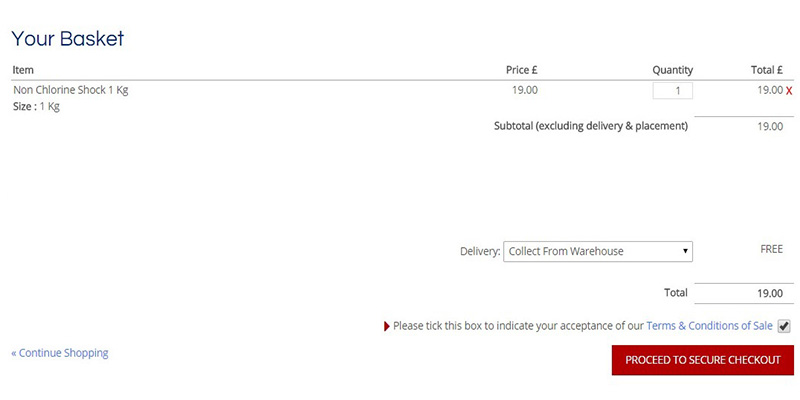Open the Terms & Conditions of Sale link
The height and width of the screenshot is (400, 800).
pyautogui.click(x=709, y=326)
